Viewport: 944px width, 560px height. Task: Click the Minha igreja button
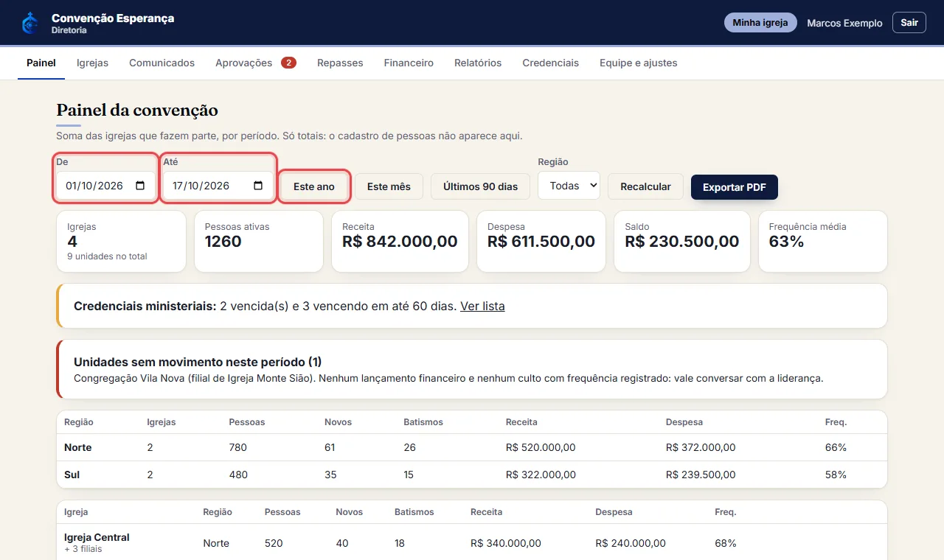[x=760, y=23]
